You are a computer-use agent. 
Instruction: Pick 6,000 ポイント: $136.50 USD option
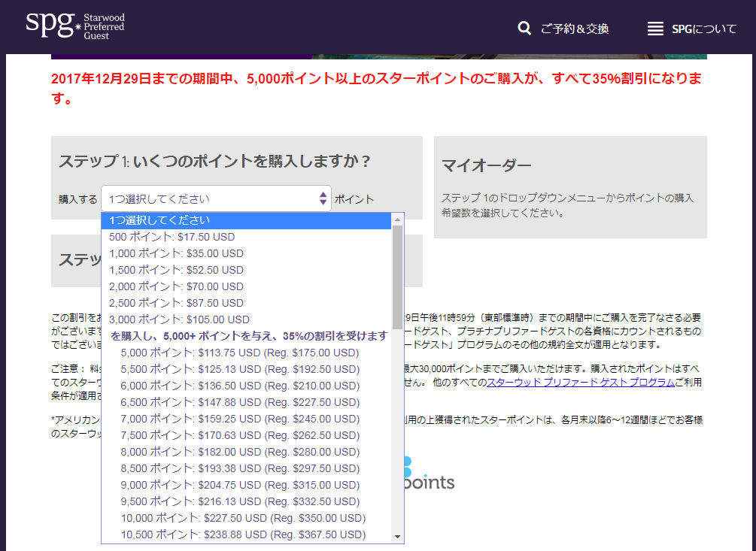tap(246, 386)
